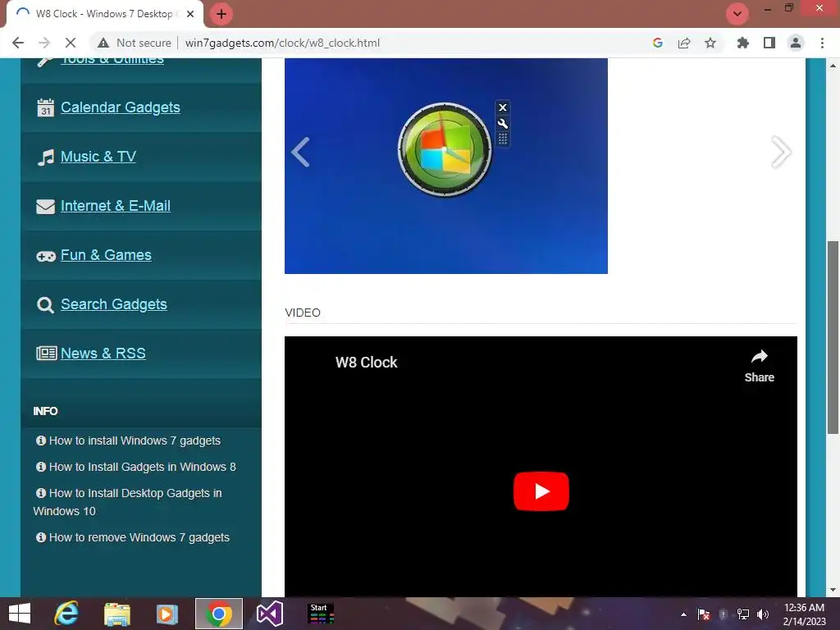Open the media player taskbar icon
840x630 pixels.
click(x=167, y=614)
